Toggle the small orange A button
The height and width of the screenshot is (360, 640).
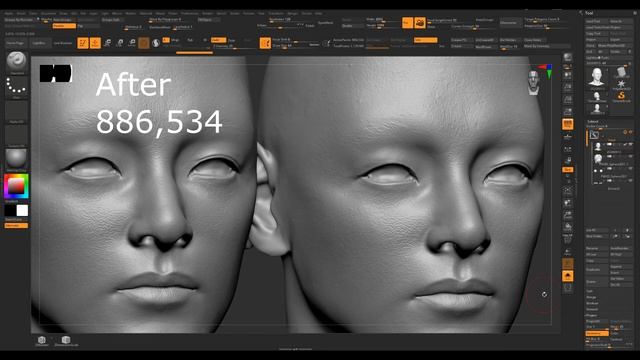click(x=166, y=40)
